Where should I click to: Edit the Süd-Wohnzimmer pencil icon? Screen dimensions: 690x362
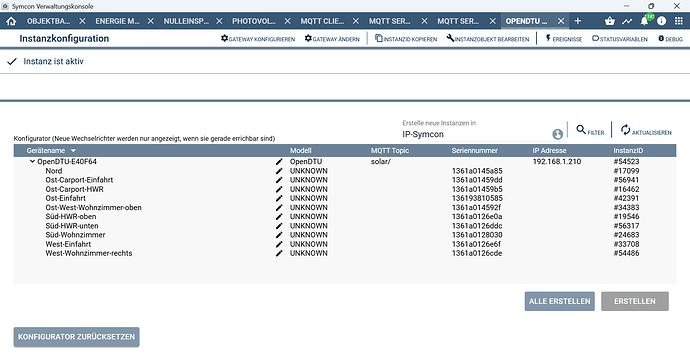(x=279, y=235)
